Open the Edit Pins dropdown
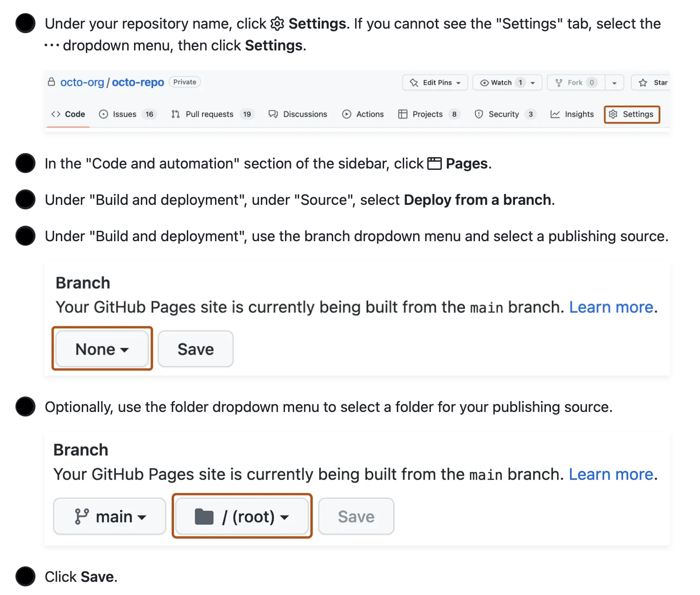This screenshot has height=595, width=700. tap(435, 83)
